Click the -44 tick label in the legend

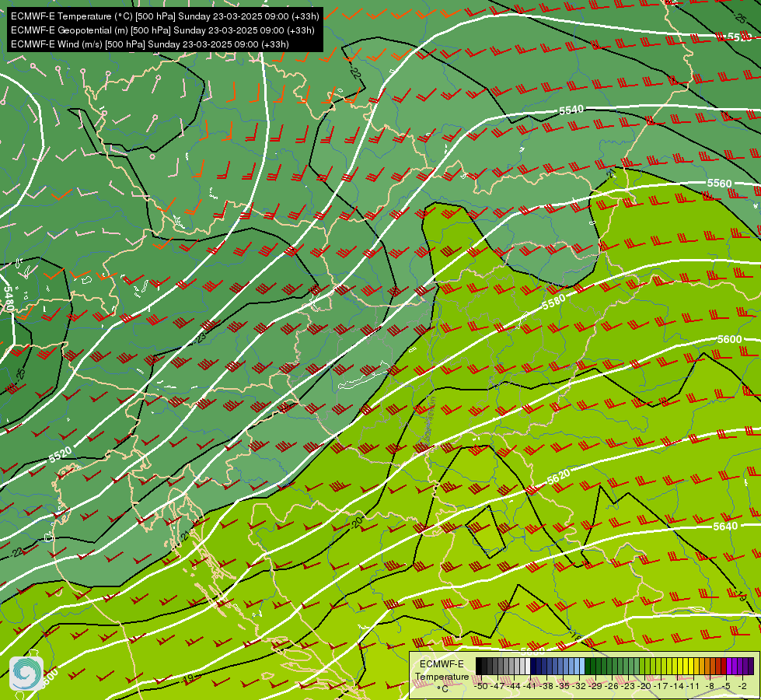[514, 686]
